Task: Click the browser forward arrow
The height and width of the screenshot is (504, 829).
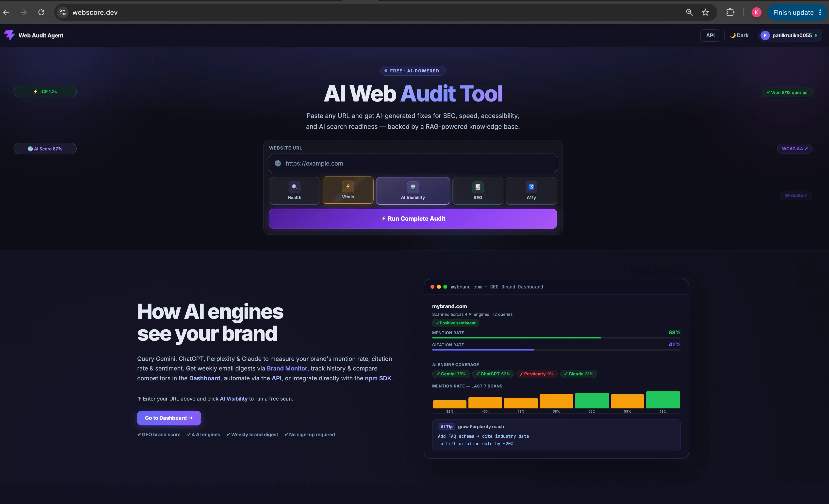Action: point(24,13)
